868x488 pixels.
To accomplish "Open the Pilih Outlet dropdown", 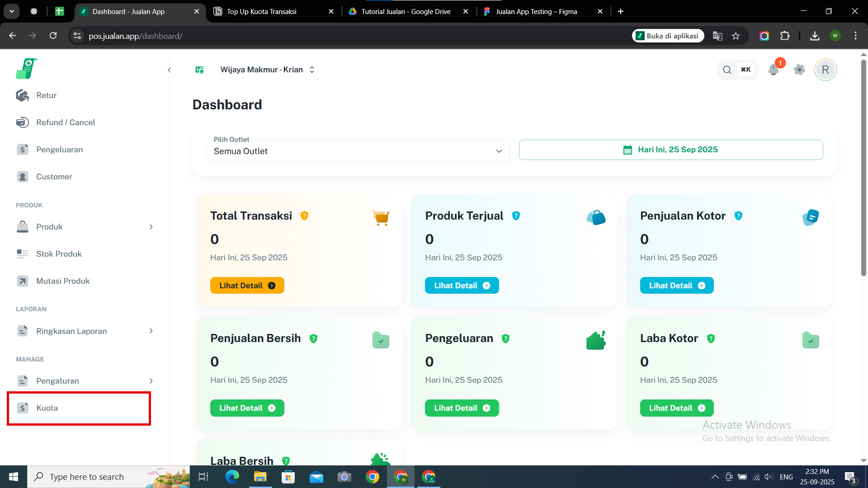I will tap(357, 151).
